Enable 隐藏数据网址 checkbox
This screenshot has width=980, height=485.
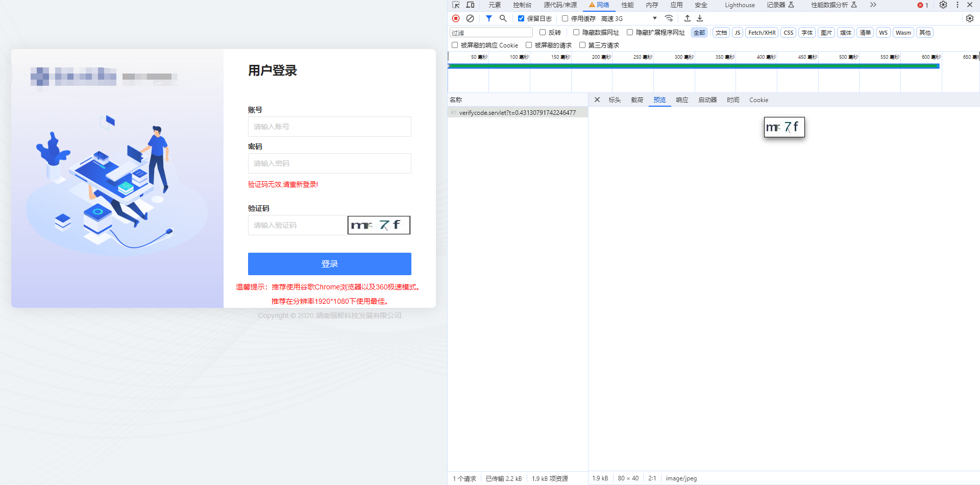(576, 32)
